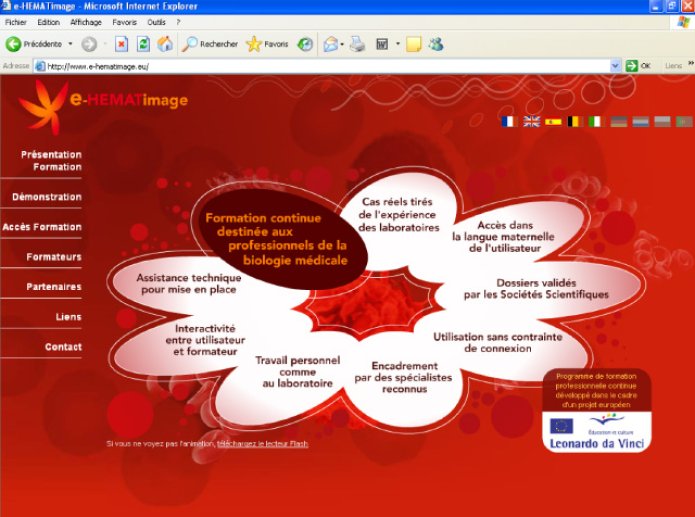Click Interactivité entre utilisateur et formateur petal
The image size is (695, 517).
[x=205, y=340]
